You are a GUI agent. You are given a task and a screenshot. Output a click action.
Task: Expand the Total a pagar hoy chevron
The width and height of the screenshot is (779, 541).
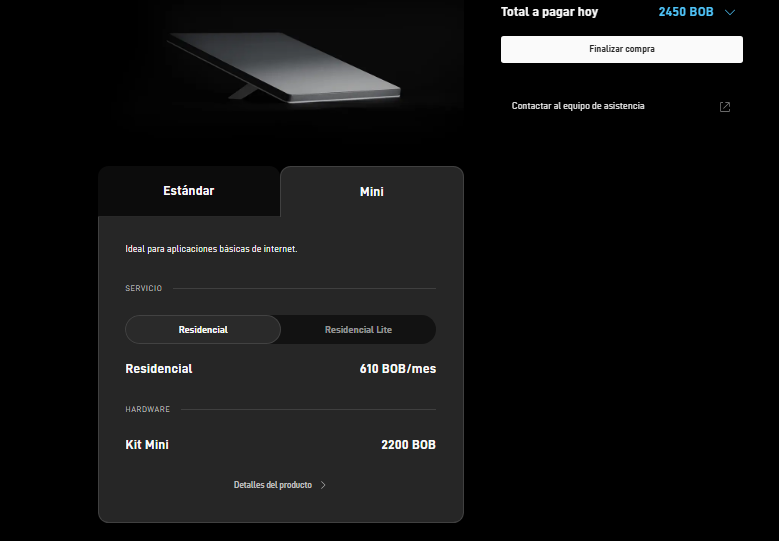click(729, 12)
